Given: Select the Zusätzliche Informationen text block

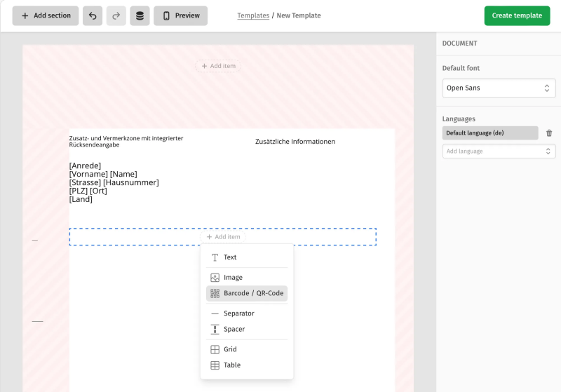Looking at the screenshot, I should point(295,142).
